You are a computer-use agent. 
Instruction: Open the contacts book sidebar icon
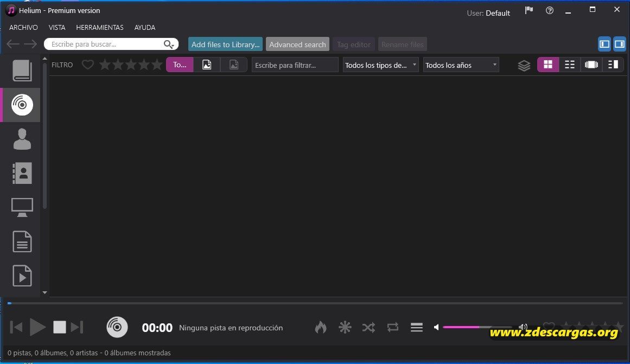pyautogui.click(x=22, y=173)
